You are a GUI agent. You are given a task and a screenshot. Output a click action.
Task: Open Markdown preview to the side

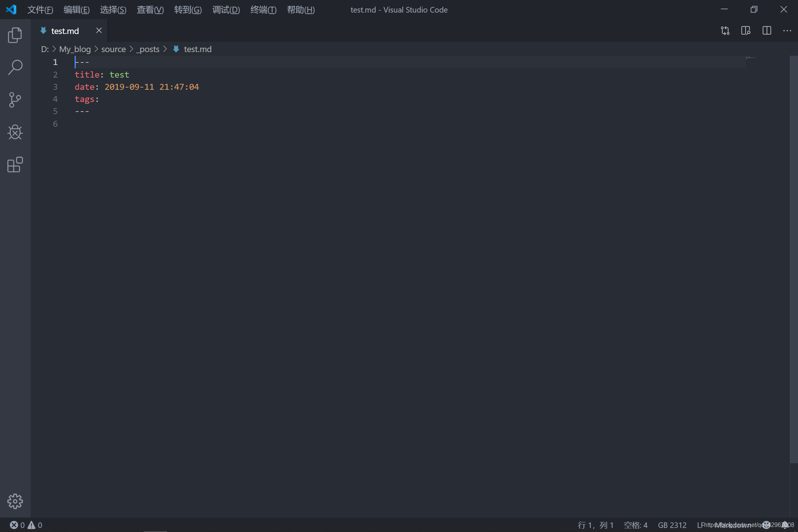tap(746, 31)
